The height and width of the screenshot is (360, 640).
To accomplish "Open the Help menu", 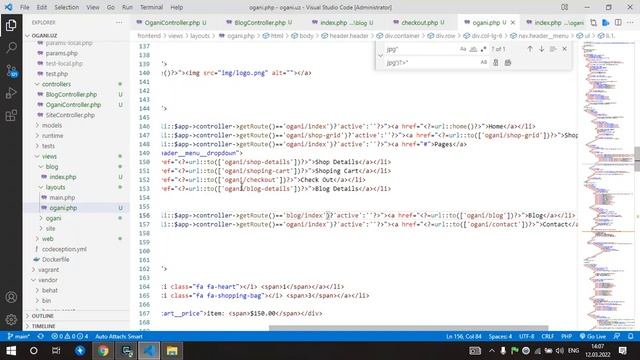I will click(176, 7).
